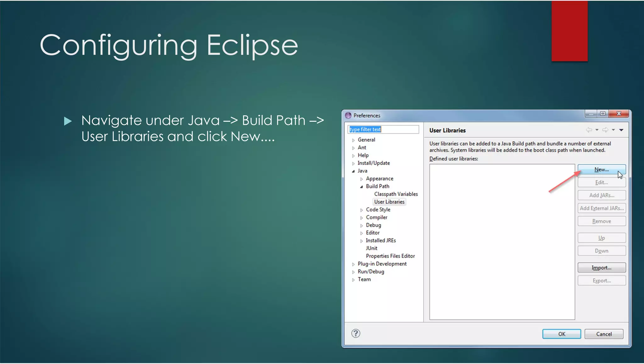Click the help question mark icon
This screenshot has height=364, width=644.
(356, 333)
